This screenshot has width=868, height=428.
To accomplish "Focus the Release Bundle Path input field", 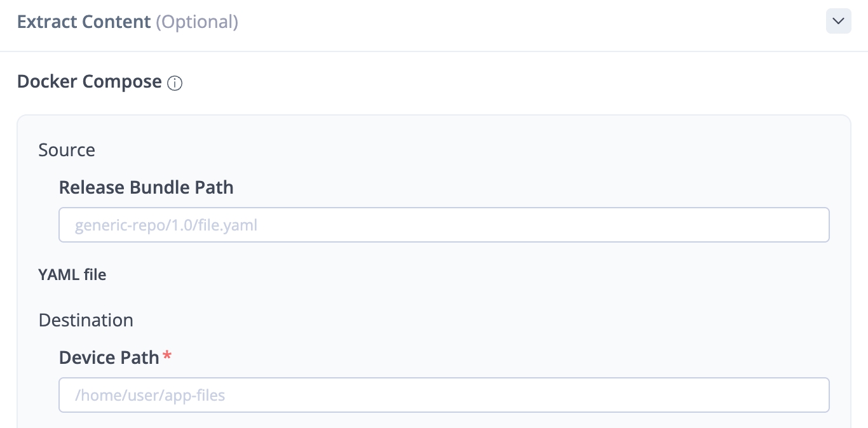I will (x=444, y=225).
